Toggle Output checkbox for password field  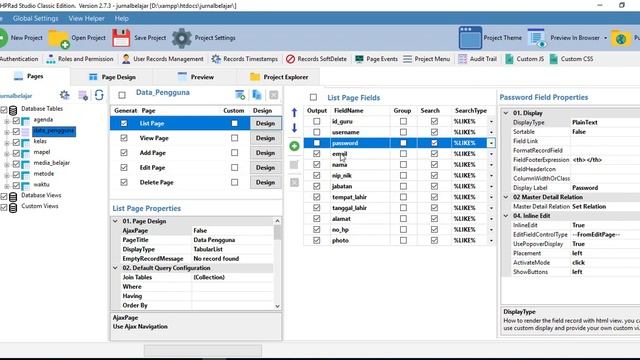pos(317,143)
